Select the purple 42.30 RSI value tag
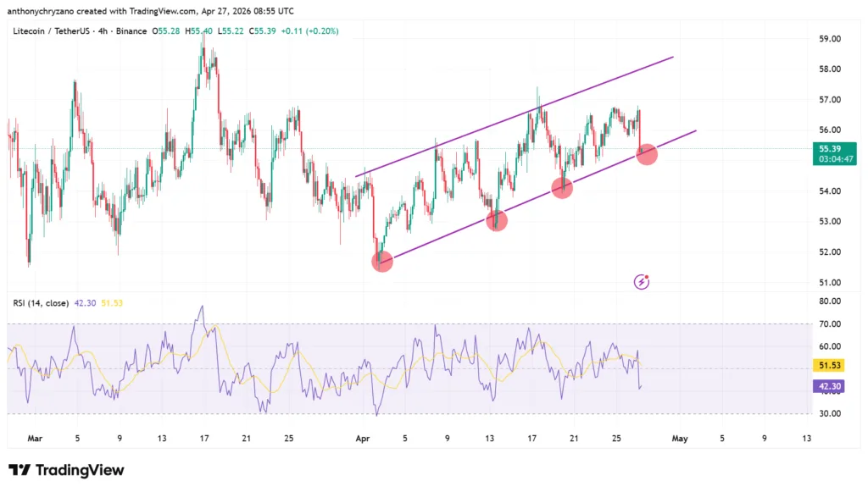The image size is (868, 492). click(x=830, y=386)
